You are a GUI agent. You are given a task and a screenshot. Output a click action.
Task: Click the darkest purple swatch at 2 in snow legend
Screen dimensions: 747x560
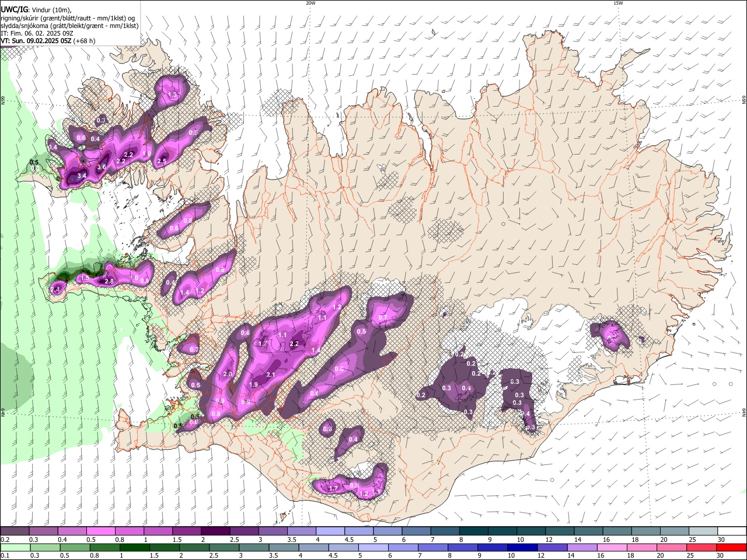[x=215, y=531]
